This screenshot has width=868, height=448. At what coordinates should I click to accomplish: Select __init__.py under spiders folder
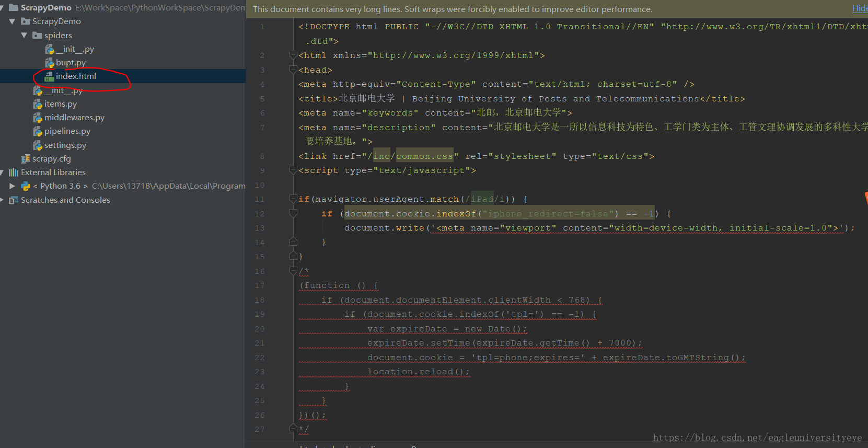[75, 49]
